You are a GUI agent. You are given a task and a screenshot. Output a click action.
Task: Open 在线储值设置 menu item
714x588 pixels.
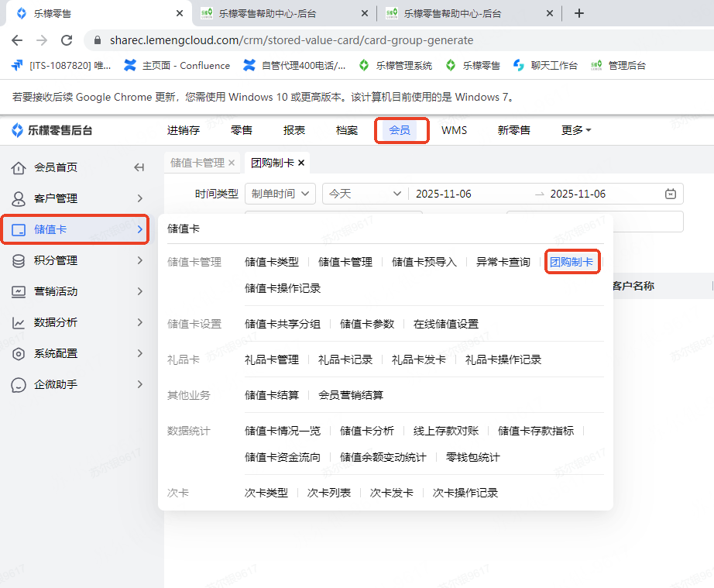click(446, 325)
